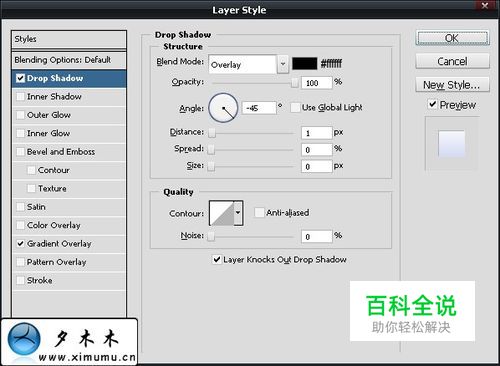Viewport: 500px width, 366px height.
Task: Click the Distance value field
Action: click(x=317, y=133)
